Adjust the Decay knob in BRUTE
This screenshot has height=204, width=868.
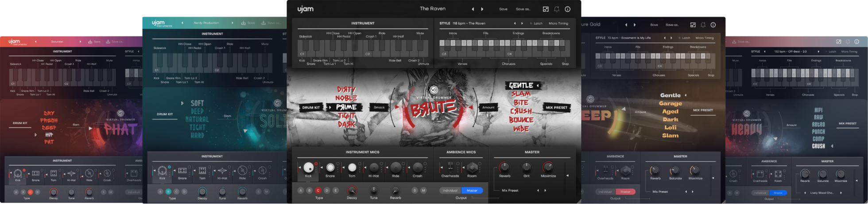352,191
